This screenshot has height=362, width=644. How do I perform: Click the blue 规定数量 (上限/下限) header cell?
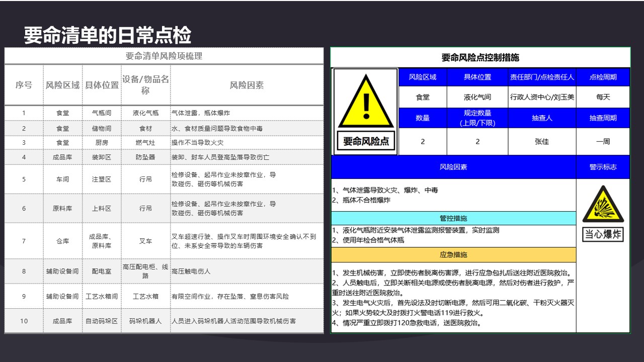(x=477, y=118)
